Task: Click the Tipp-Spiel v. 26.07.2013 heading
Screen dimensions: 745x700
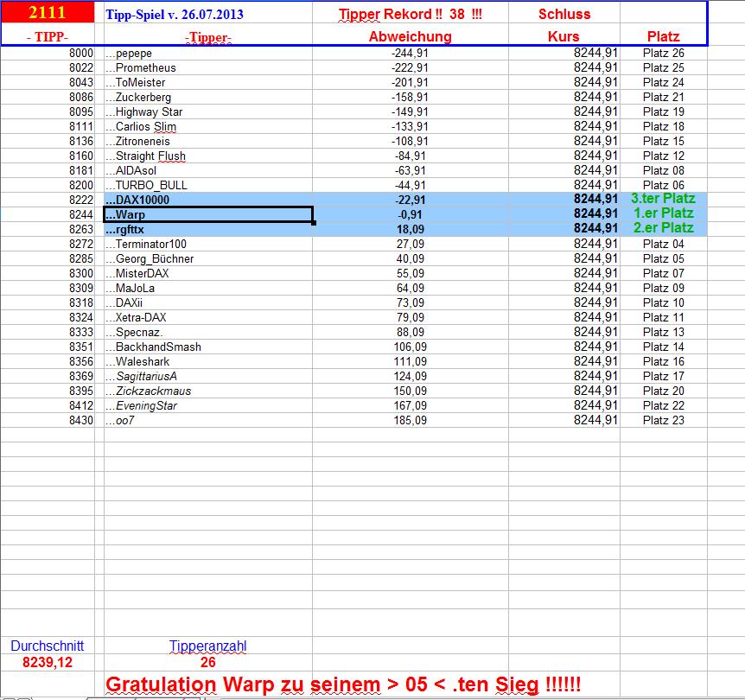Action: [169, 15]
